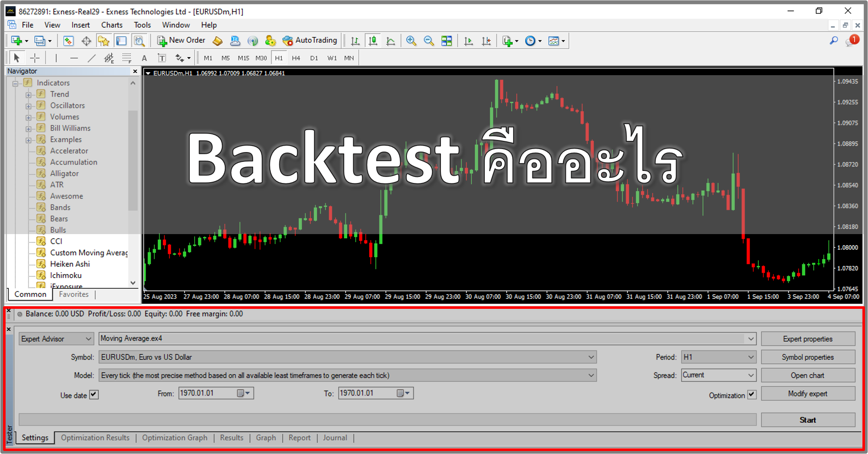Screen dimensions: 868x454
Task: Click the Open chart button
Action: pos(808,375)
